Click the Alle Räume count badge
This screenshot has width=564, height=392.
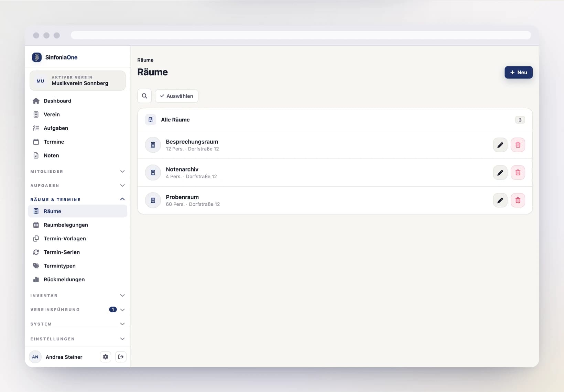click(x=520, y=120)
